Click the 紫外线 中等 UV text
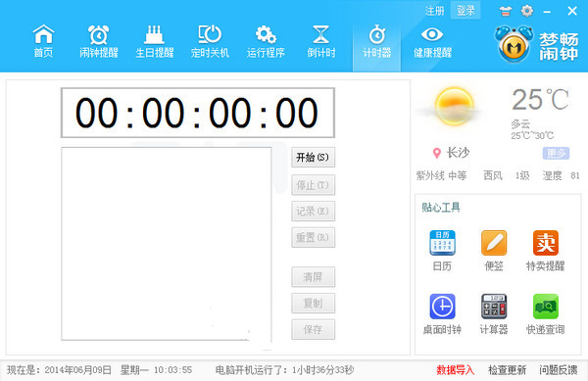Screen dimensions: 588x381 441,175
